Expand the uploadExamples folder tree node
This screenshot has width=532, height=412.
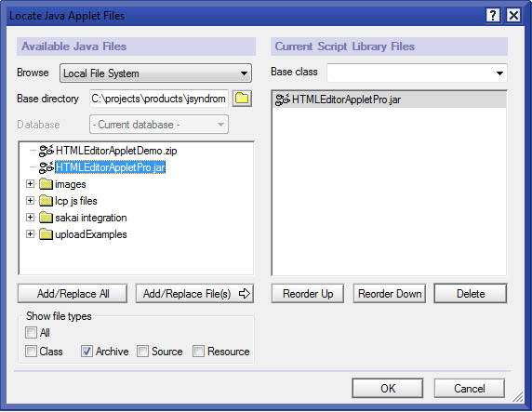click(30, 234)
